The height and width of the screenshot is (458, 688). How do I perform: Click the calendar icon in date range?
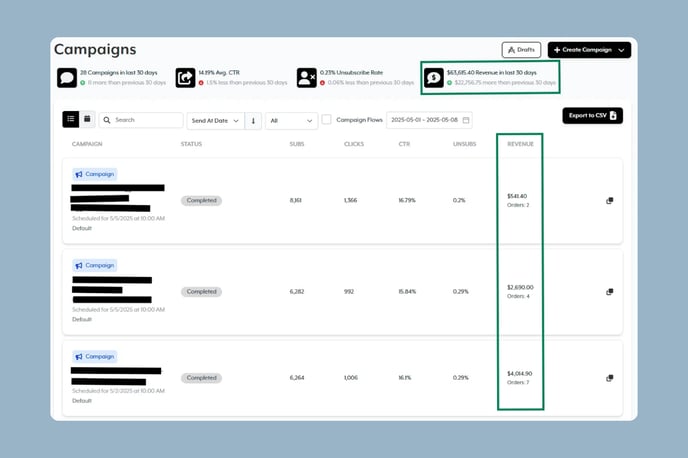[x=466, y=120]
